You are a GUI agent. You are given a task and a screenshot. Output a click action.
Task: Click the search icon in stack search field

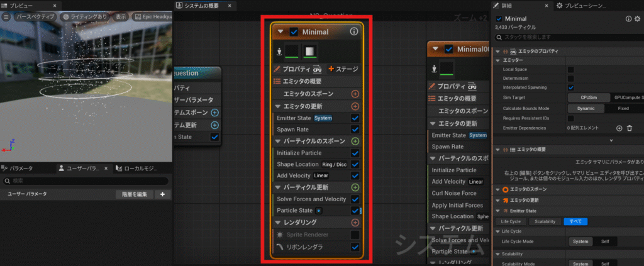pyautogui.click(x=499, y=37)
